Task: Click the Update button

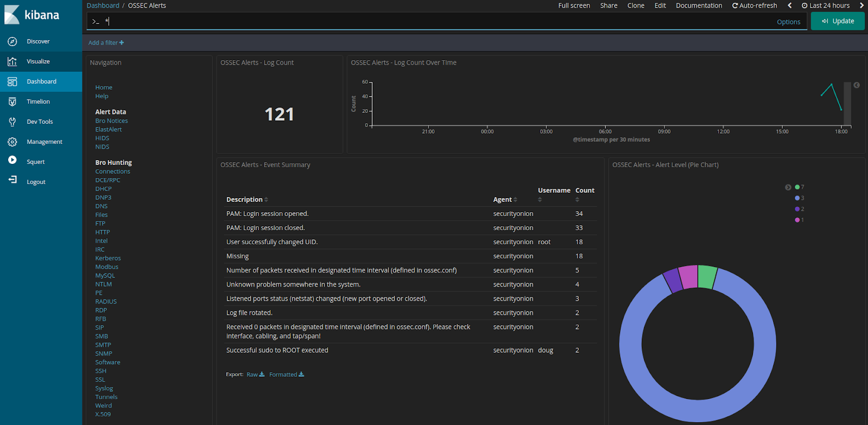Action: click(x=838, y=21)
